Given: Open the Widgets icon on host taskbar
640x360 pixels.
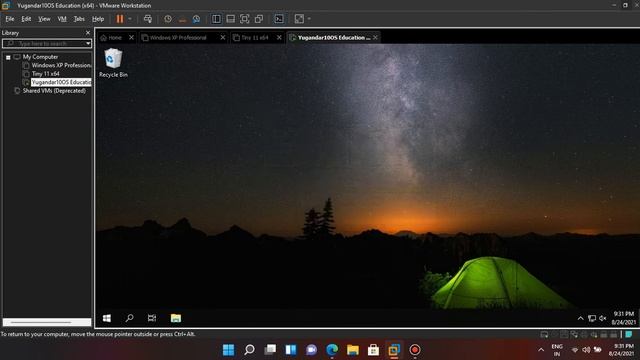Looking at the screenshot, I should point(291,350).
